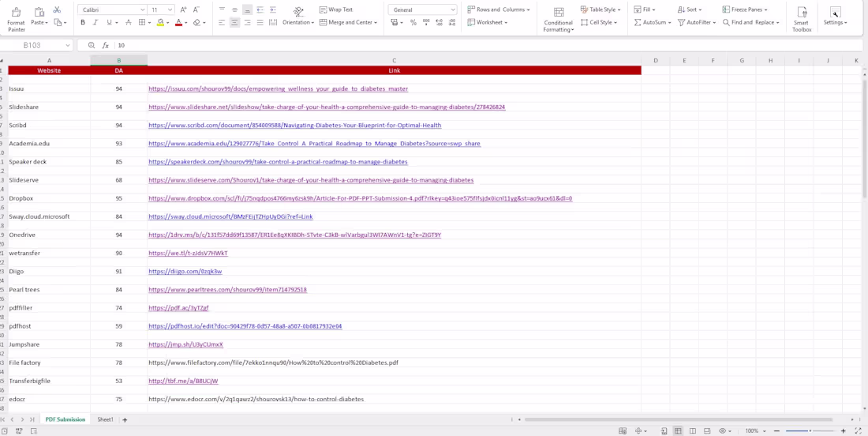The image size is (868, 436).
Task: Toggle strikethrough text formatting
Action: [x=129, y=22]
